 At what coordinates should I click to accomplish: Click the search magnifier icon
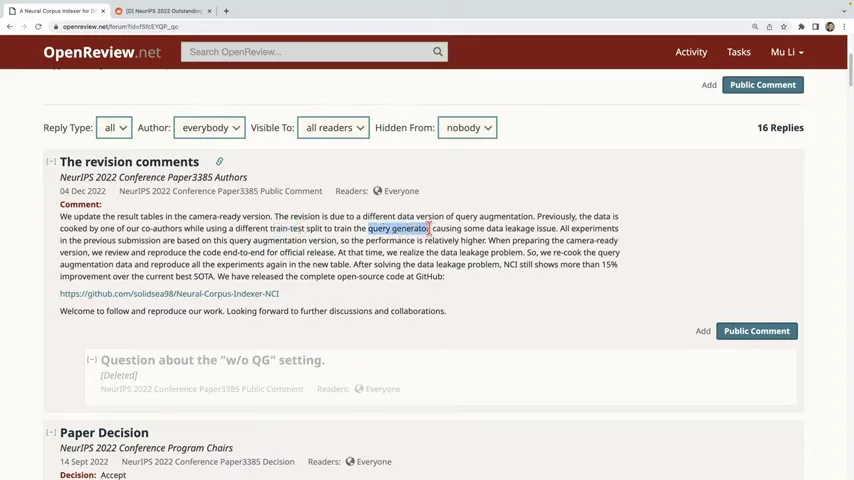click(438, 52)
